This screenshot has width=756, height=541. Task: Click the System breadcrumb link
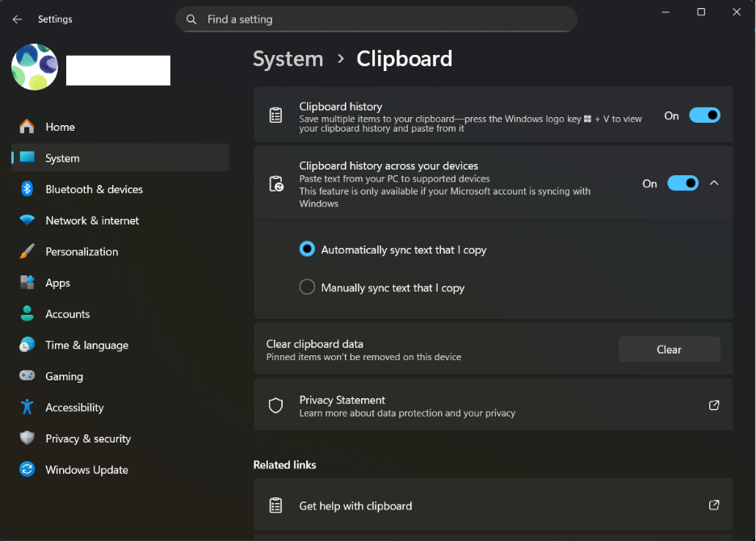pos(288,59)
